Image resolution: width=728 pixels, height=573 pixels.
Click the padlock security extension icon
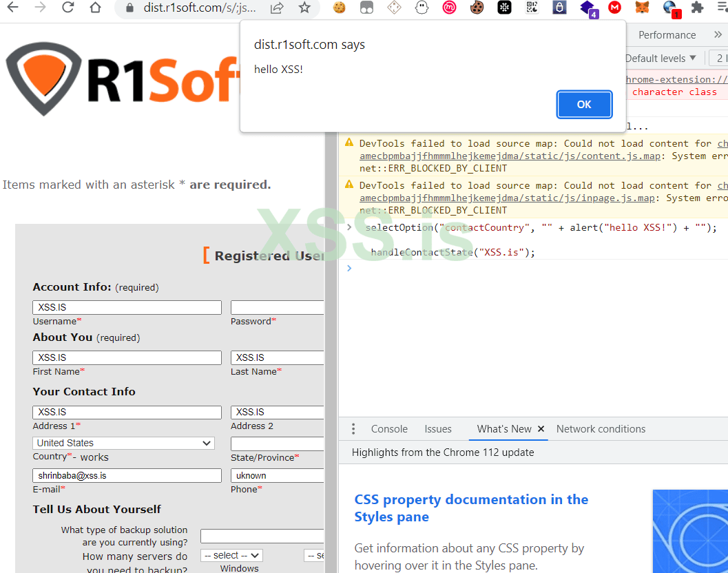pyautogui.click(x=558, y=8)
